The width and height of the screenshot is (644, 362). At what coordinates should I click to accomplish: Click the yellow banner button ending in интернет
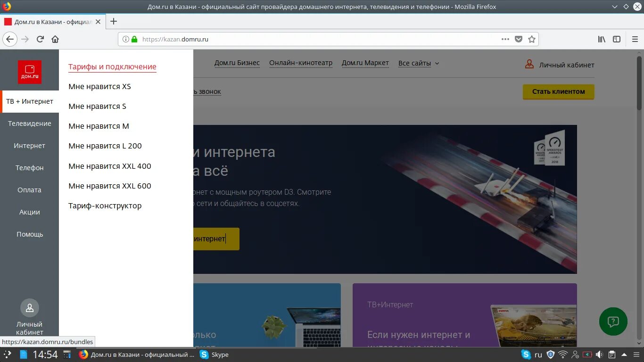(x=216, y=239)
